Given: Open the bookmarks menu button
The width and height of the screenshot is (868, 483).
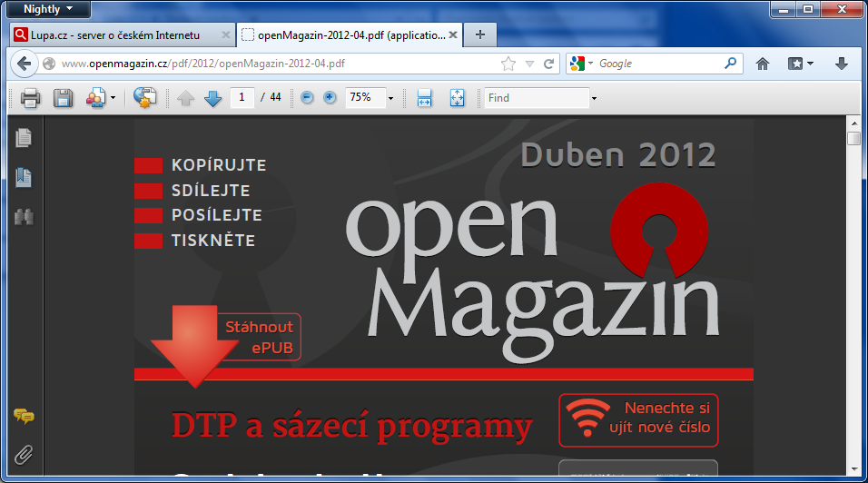Looking at the screenshot, I should (800, 64).
